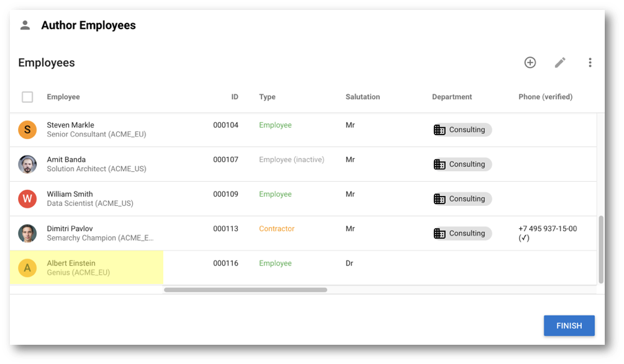Click Steven Markle's Mr salutation

(x=350, y=125)
